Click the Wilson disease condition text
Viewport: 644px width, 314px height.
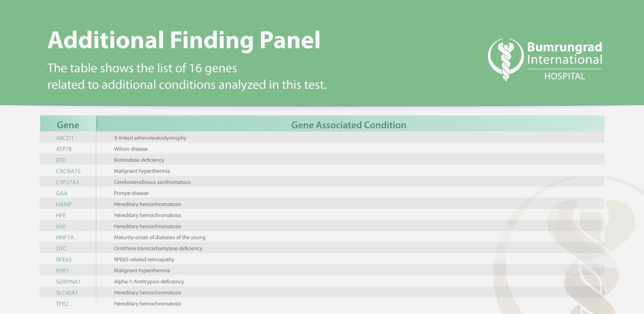[130, 149]
